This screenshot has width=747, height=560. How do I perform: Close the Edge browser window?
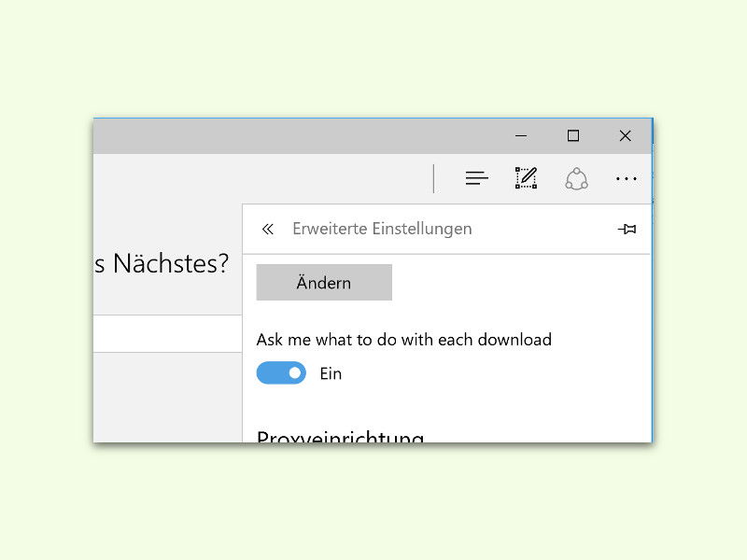click(625, 136)
